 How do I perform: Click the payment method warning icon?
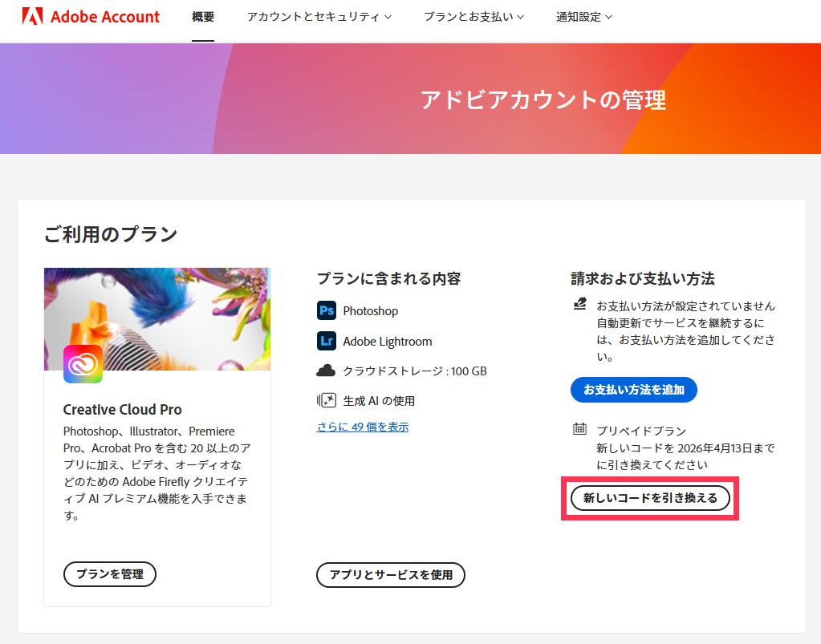click(x=579, y=305)
